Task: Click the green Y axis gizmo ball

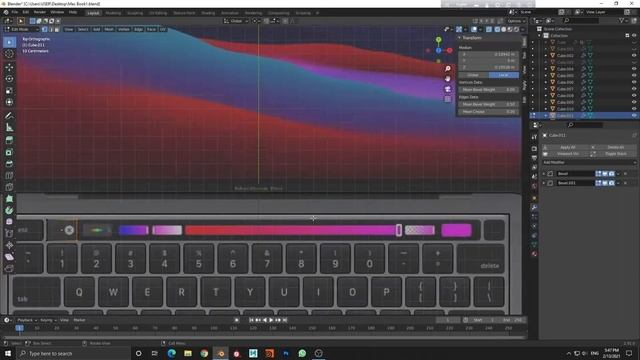Action: pyautogui.click(x=438, y=40)
